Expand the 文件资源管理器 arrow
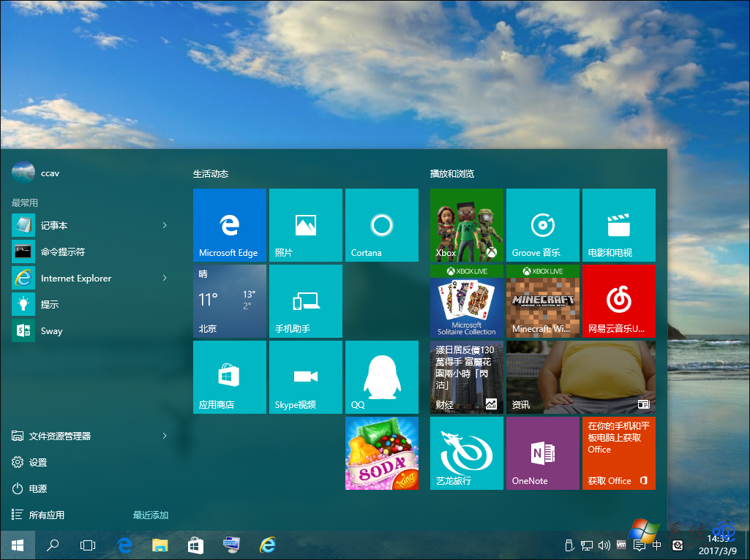 [165, 436]
